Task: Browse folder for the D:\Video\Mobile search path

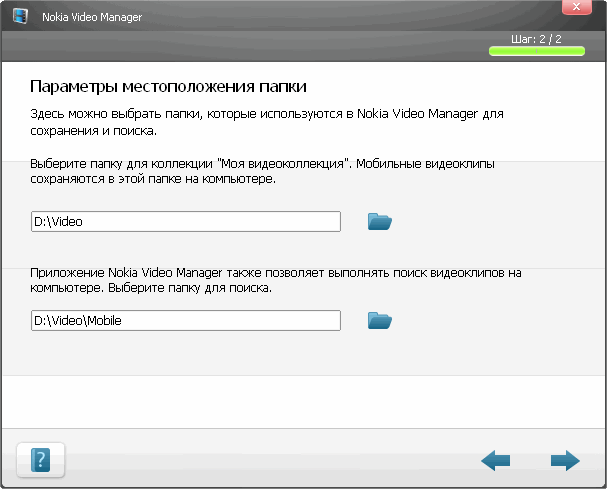Action: pos(379,321)
